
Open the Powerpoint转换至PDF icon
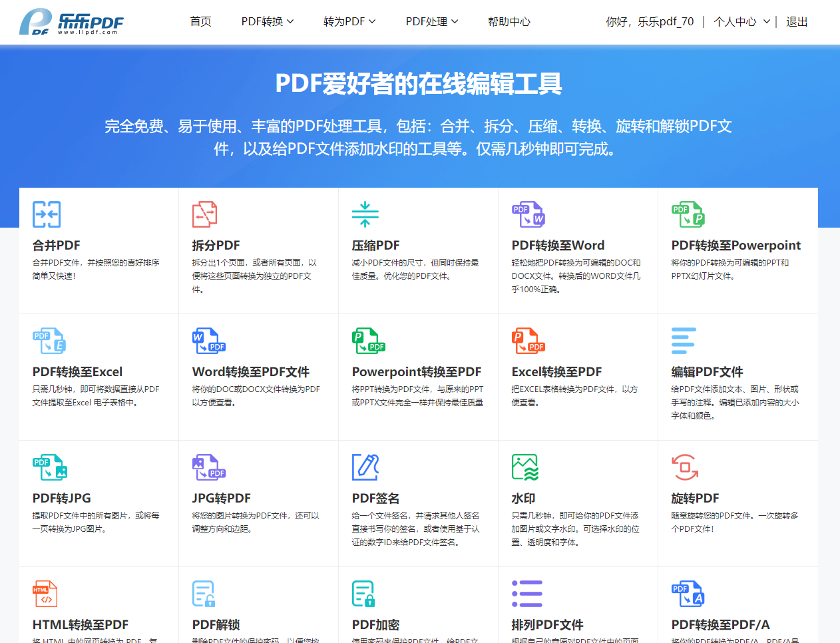coord(369,341)
